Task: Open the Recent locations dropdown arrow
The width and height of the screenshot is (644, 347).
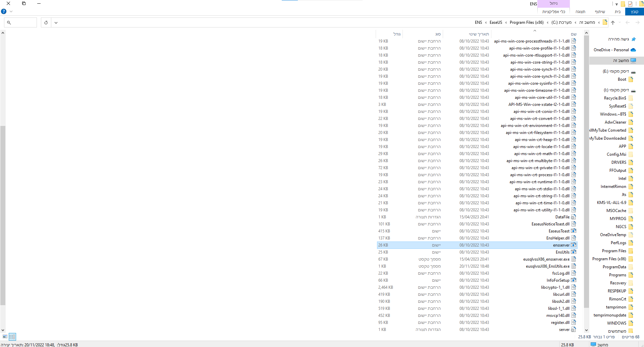Action: (x=620, y=22)
